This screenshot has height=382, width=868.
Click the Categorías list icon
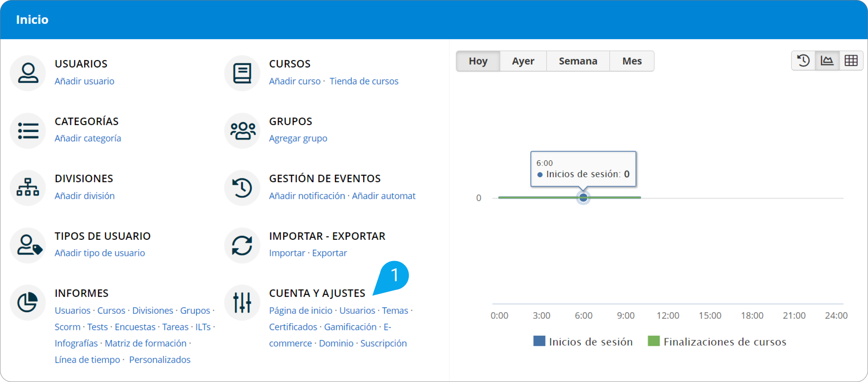(28, 130)
